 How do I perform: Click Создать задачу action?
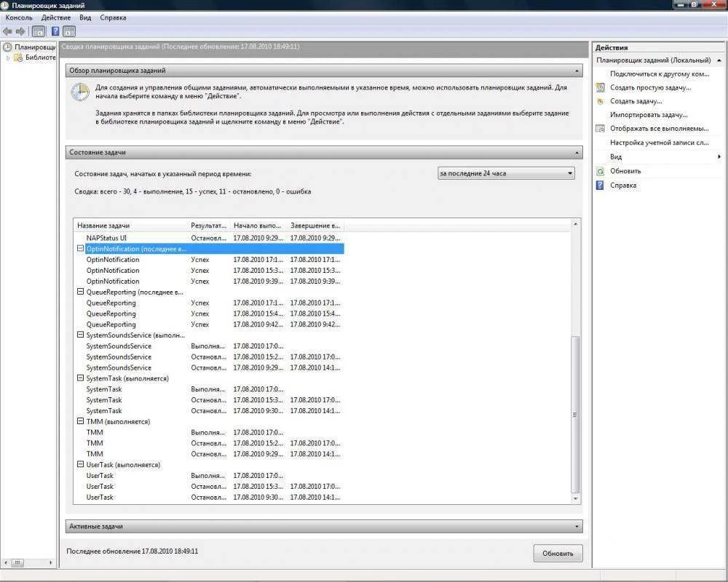tap(636, 101)
